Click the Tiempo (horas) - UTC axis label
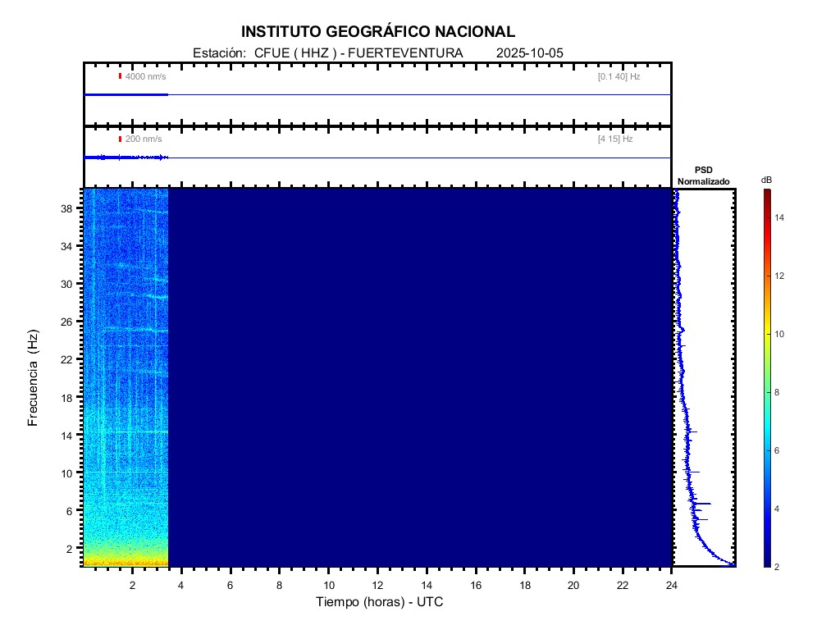The image size is (840, 630). [x=380, y=602]
